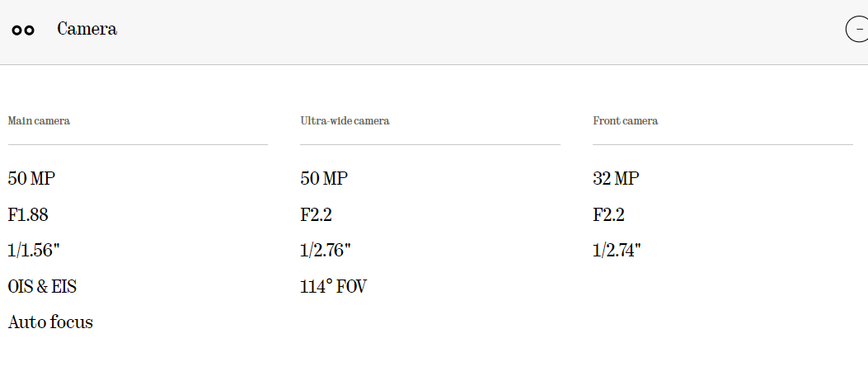Viewport: 868px width, 371px height.
Task: Select the Front camera column label
Action: (x=626, y=120)
